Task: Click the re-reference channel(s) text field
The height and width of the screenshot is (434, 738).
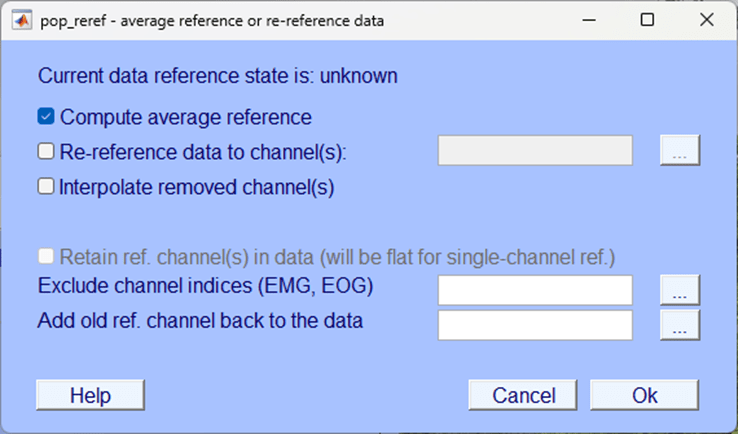Action: (535, 151)
